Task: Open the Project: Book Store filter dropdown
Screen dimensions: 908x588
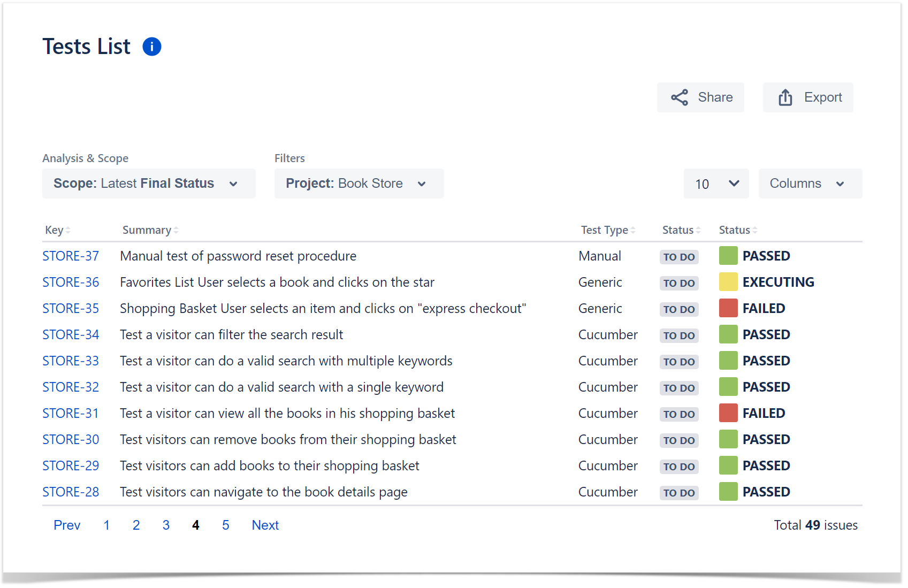Action: pyautogui.click(x=359, y=184)
